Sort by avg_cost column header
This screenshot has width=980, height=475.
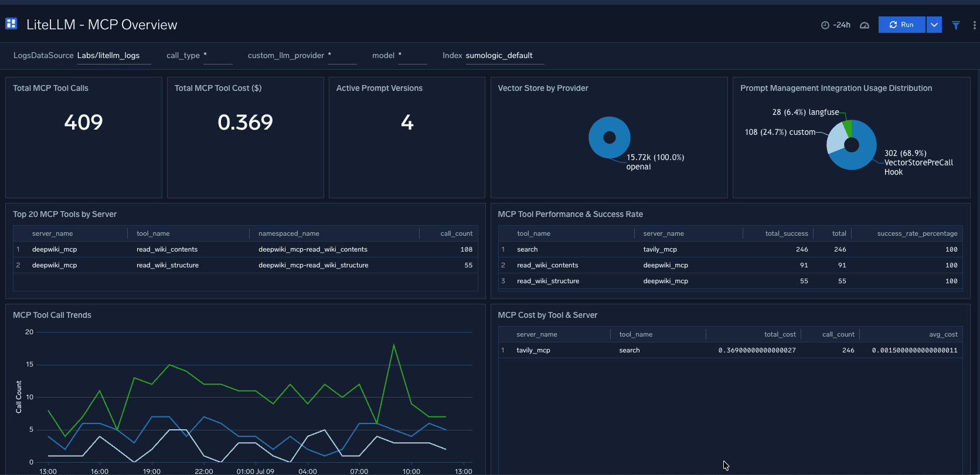point(943,334)
